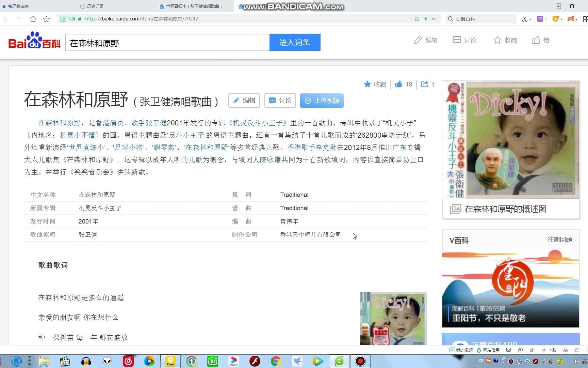Toggle the CH input language indicator
The image size is (588, 368).
[481, 361]
